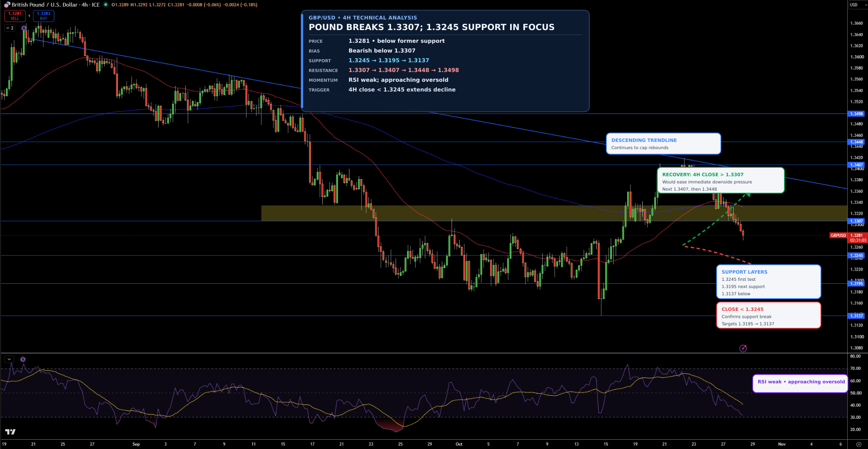
Task: Click the 70.00 RSI scale label
Action: [x=856, y=369]
